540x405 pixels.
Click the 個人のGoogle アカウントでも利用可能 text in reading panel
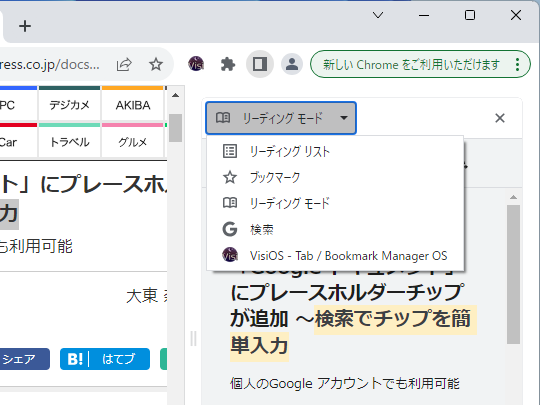point(345,383)
